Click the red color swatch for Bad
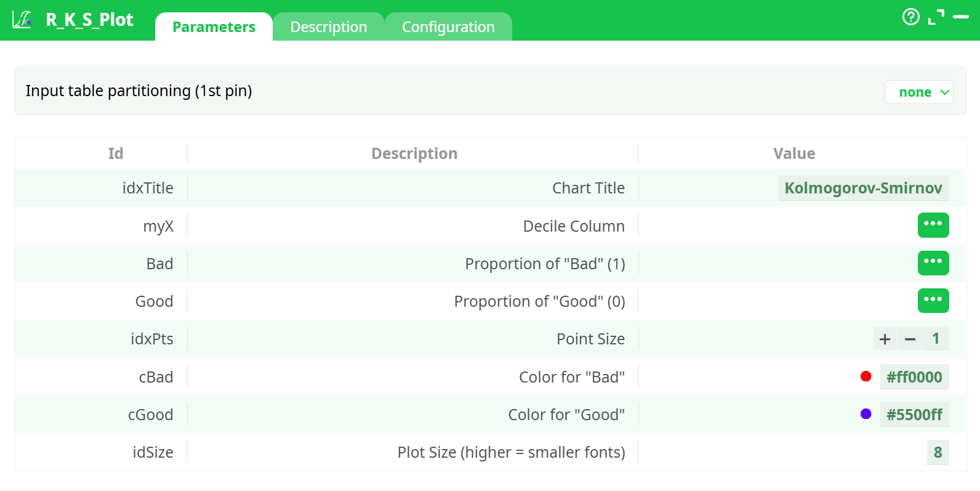The height and width of the screenshot is (491, 980). (x=866, y=376)
